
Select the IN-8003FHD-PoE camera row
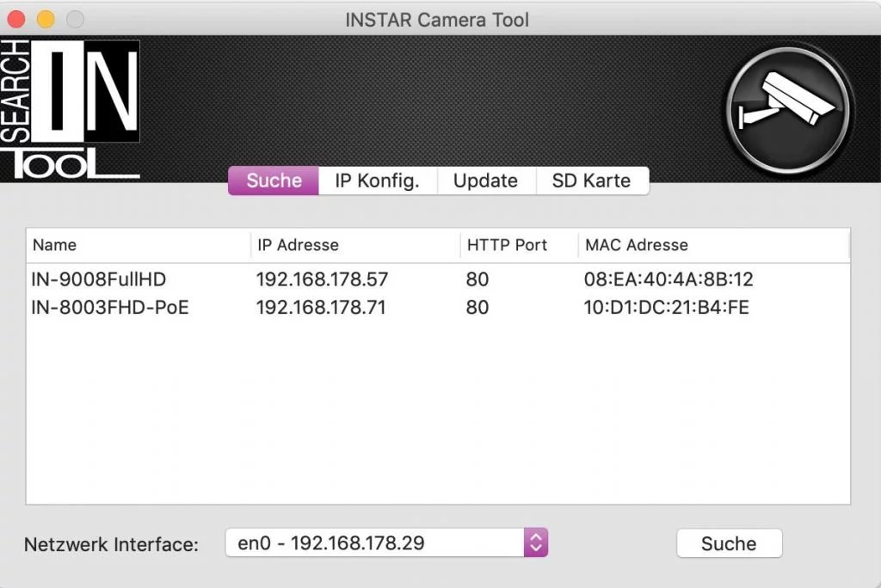coord(438,307)
